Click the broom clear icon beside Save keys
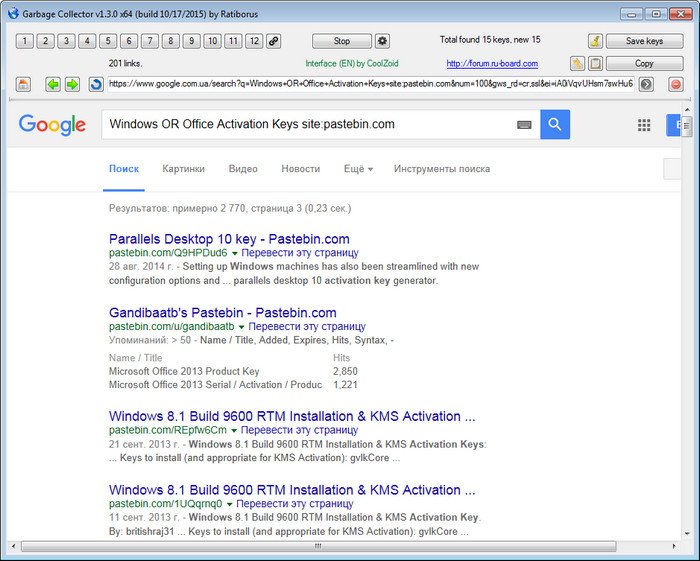Viewport: 700px width, 561px height. (595, 41)
